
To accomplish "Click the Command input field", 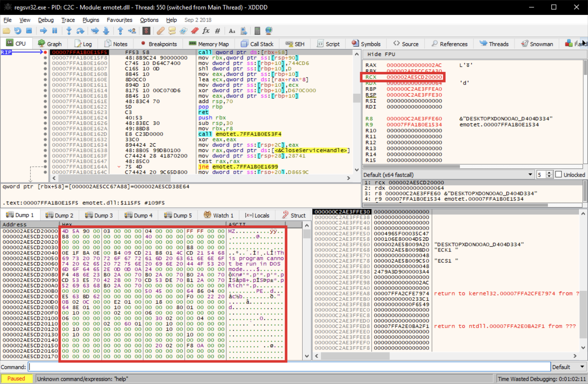I will [289, 367].
